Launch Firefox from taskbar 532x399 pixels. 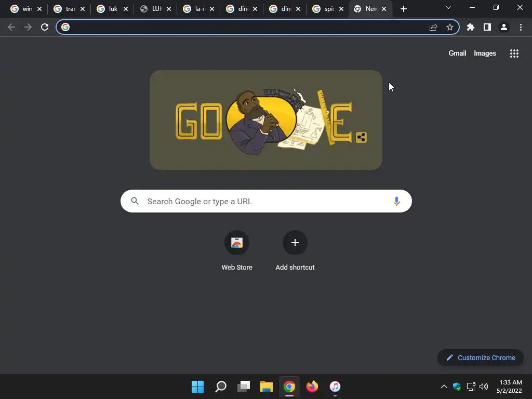click(312, 387)
